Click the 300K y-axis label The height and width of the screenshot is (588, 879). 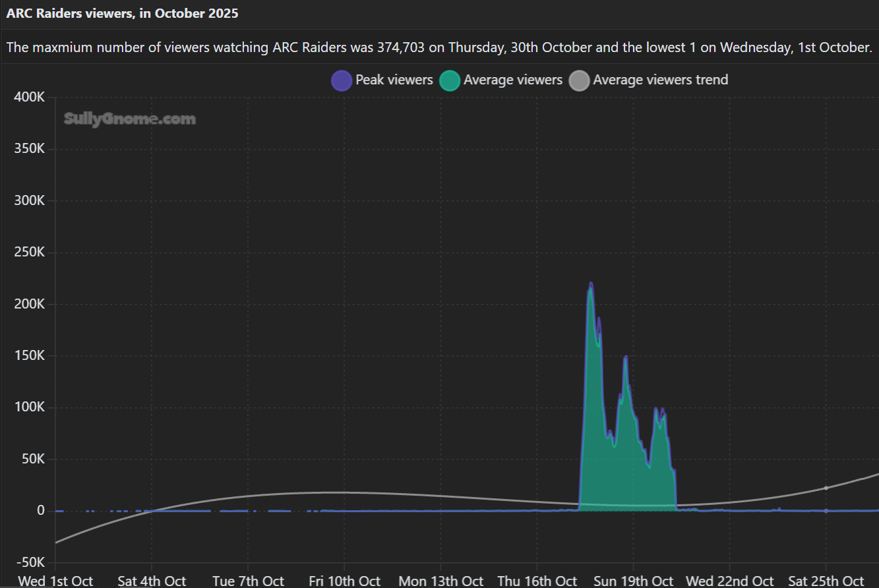tap(29, 200)
